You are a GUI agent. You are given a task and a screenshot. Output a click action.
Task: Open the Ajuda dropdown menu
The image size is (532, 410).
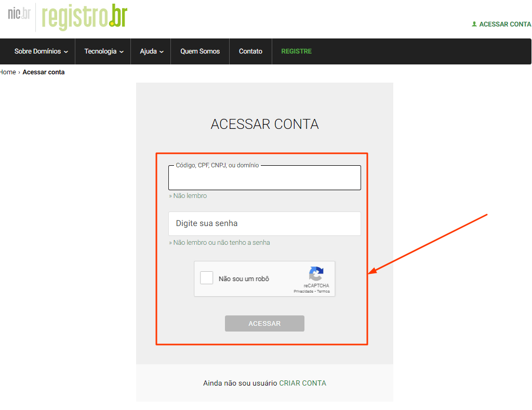pyautogui.click(x=150, y=51)
